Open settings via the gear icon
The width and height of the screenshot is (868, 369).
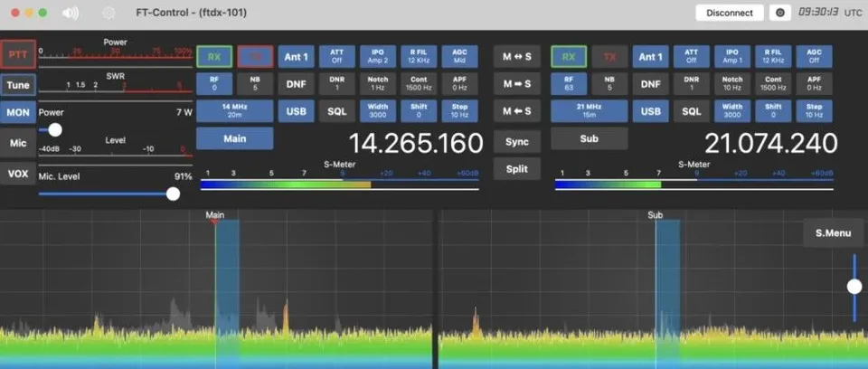(x=109, y=14)
